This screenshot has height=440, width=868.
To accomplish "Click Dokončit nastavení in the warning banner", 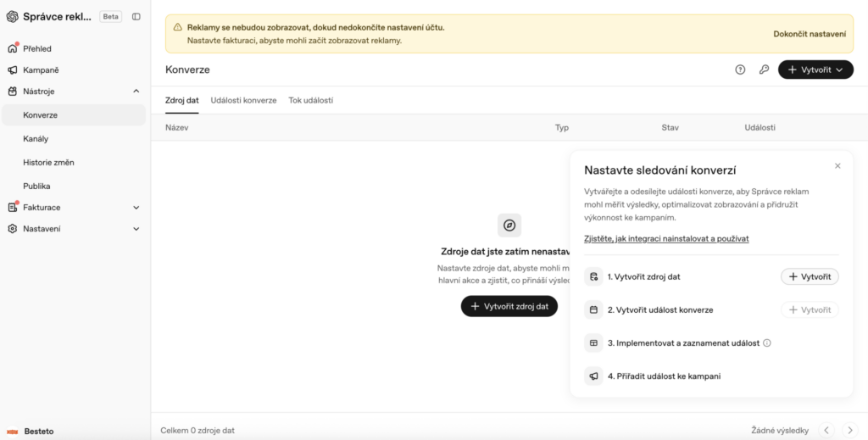I will pos(810,34).
